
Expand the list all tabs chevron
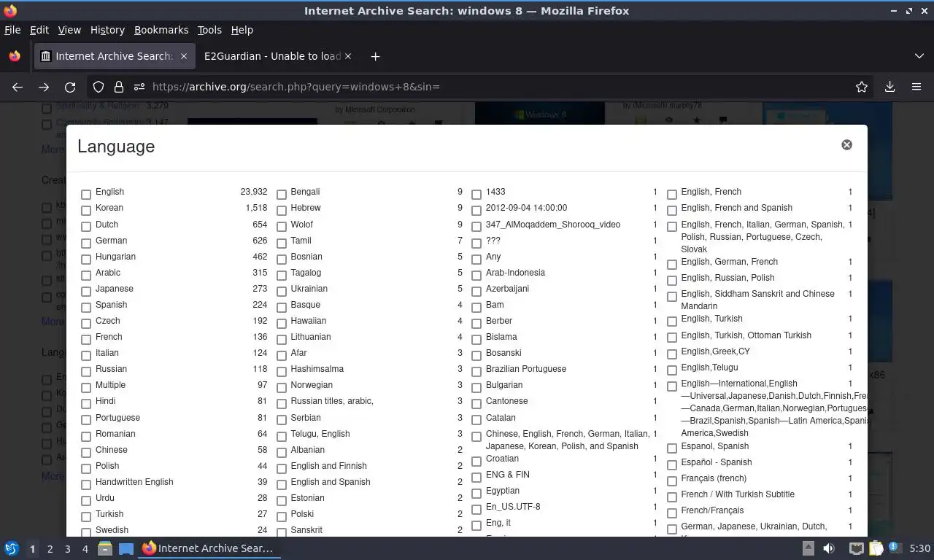[x=919, y=56]
